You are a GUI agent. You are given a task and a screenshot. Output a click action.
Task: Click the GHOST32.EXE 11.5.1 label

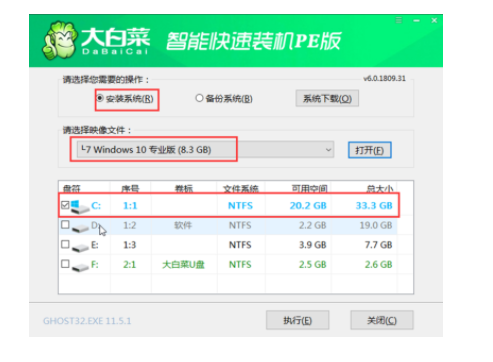click(x=87, y=321)
